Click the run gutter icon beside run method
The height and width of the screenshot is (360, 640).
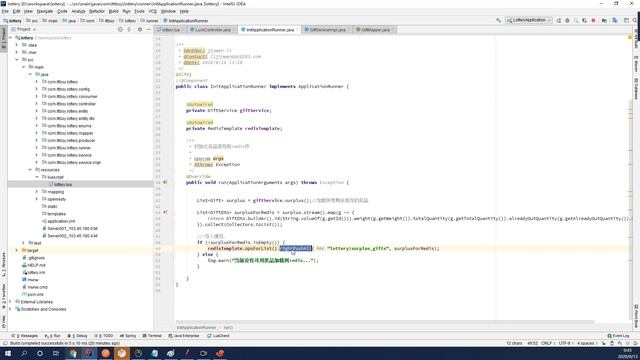[x=165, y=182]
